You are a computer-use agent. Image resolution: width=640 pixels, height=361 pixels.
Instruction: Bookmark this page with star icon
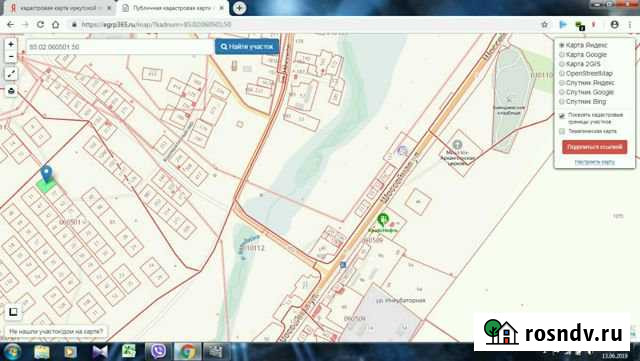pyautogui.click(x=544, y=25)
